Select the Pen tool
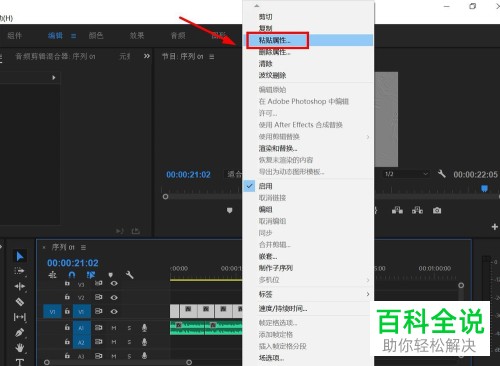The image size is (500, 366). click(x=20, y=332)
